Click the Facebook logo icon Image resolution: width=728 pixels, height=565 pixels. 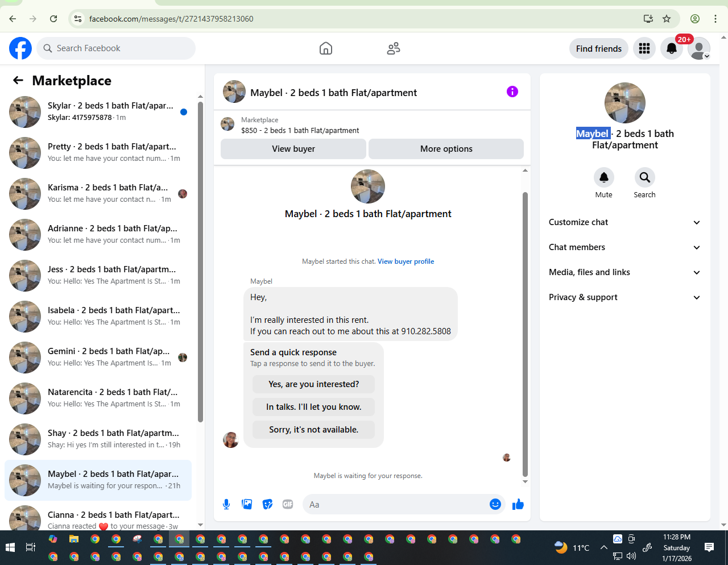point(20,48)
